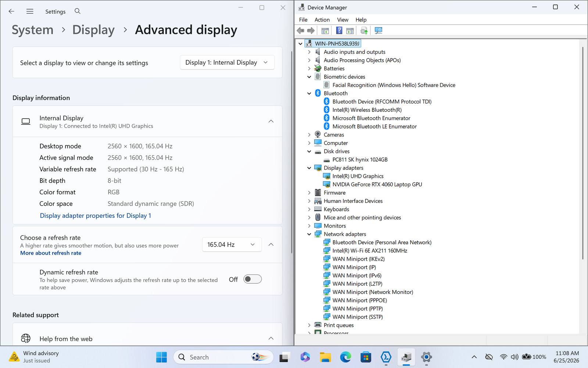The width and height of the screenshot is (588, 368).
Task: Click the Settings back arrow
Action: [11, 11]
